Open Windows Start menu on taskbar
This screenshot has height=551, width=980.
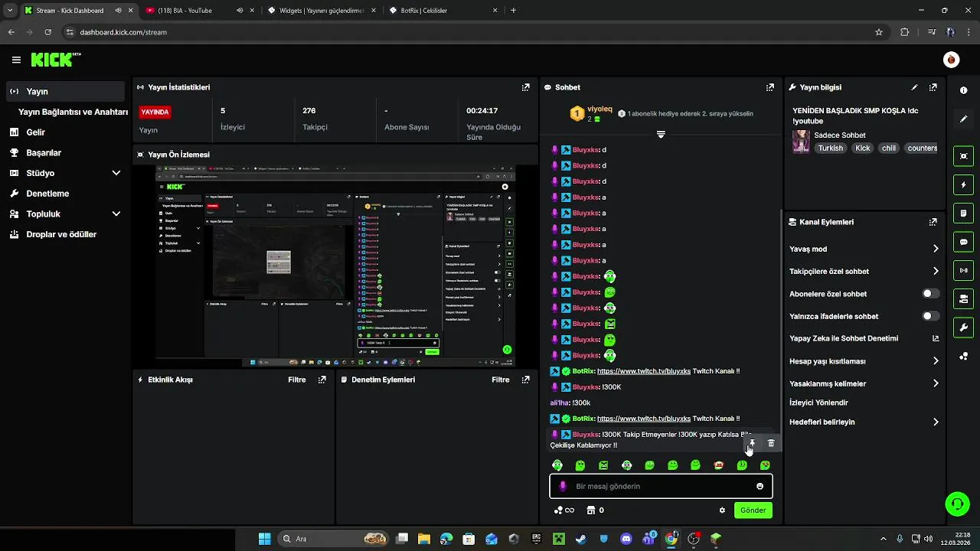point(264,539)
